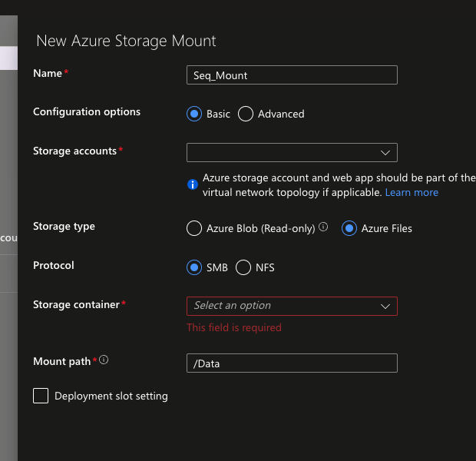Click the Storage type label
Viewport: 476px width, 461px height.
[x=64, y=227]
